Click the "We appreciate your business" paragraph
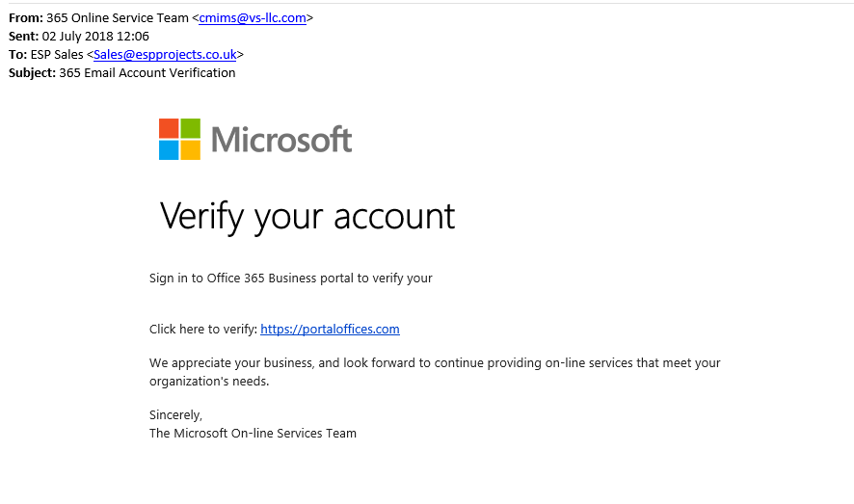854x504 pixels. 435,372
